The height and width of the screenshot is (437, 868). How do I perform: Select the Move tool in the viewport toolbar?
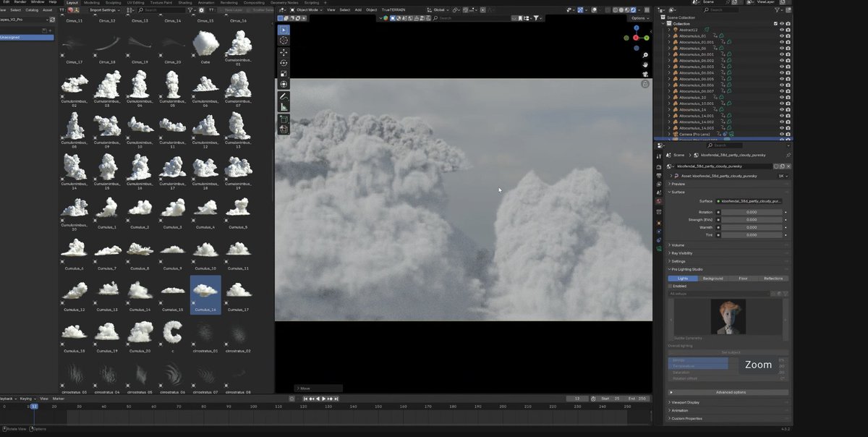284,52
